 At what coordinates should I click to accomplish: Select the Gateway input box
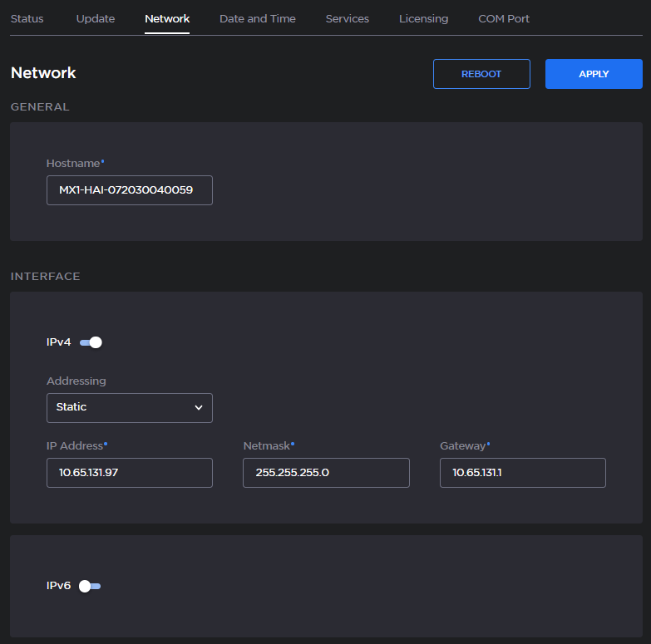(x=522, y=473)
